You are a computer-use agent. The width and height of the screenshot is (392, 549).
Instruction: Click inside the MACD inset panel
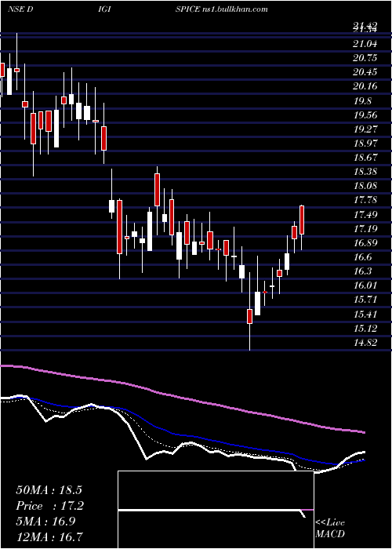coord(216,510)
